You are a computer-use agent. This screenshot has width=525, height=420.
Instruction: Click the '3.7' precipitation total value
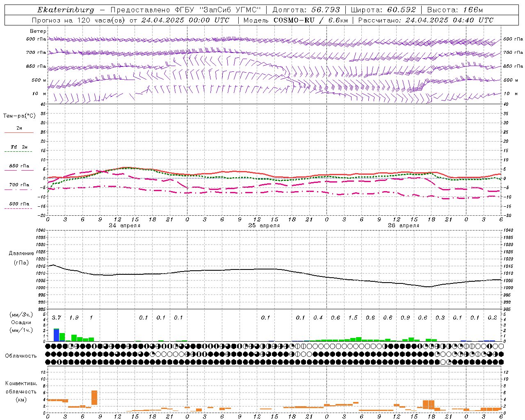pyautogui.click(x=56, y=317)
